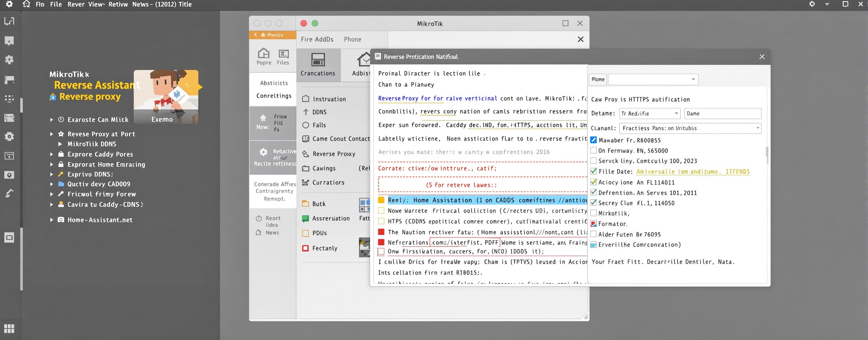Click the blue folder icon beside Quctiv devy CAD0D9

point(61,184)
